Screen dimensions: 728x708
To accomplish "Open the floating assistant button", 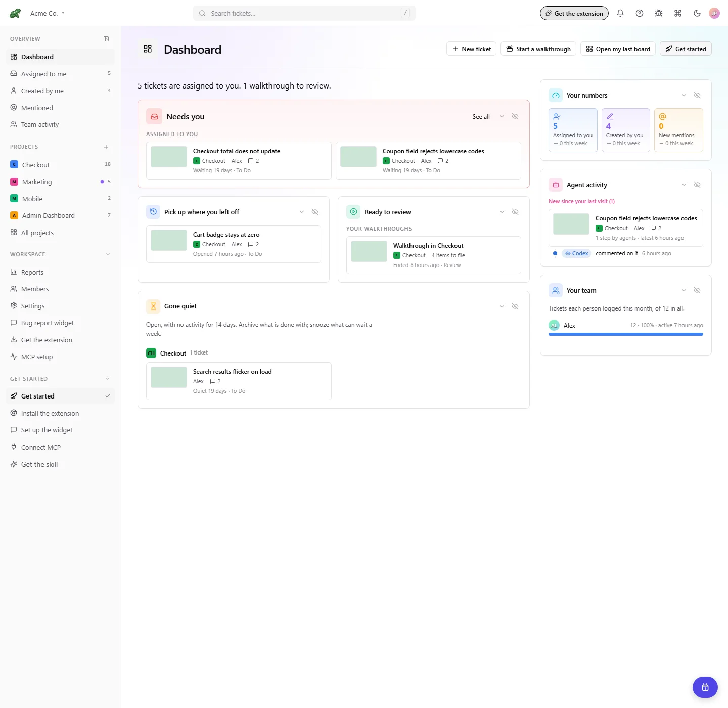I will pyautogui.click(x=705, y=687).
